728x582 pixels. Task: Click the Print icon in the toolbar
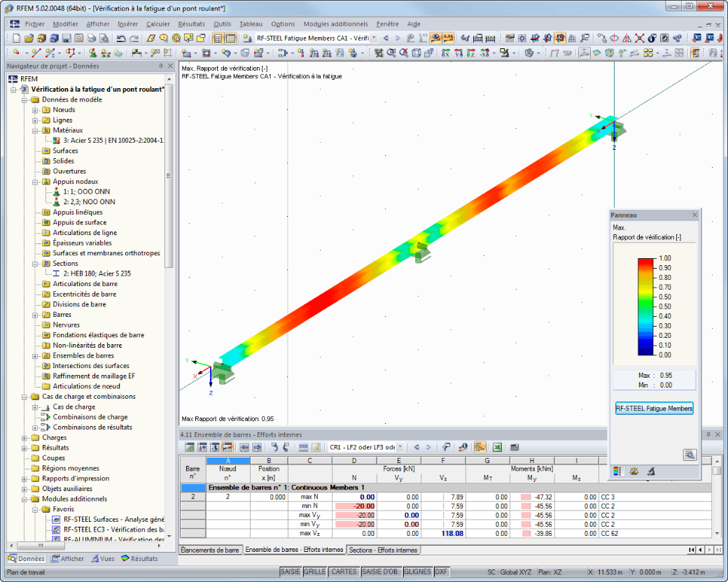point(92,38)
